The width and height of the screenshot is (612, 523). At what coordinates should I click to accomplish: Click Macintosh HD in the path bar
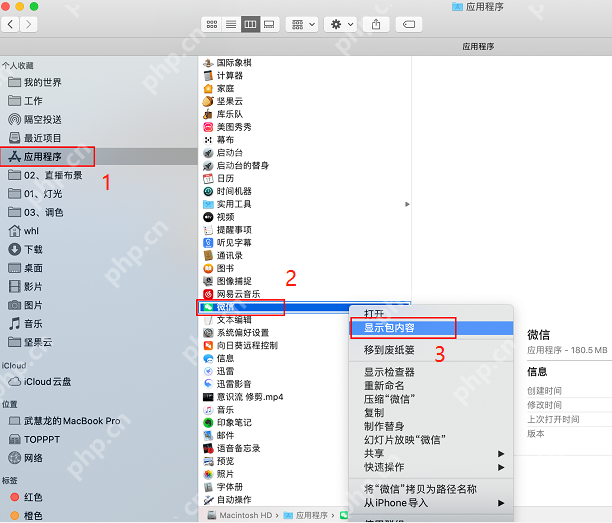click(x=245, y=515)
